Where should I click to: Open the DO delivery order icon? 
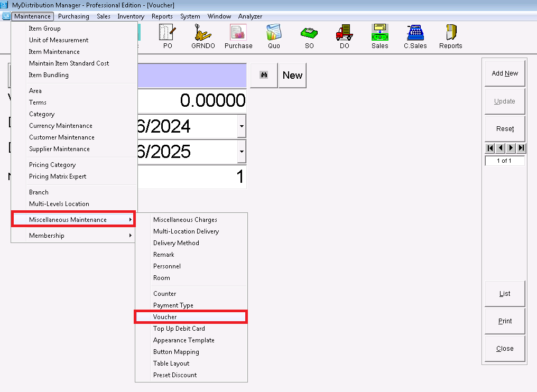click(x=344, y=36)
